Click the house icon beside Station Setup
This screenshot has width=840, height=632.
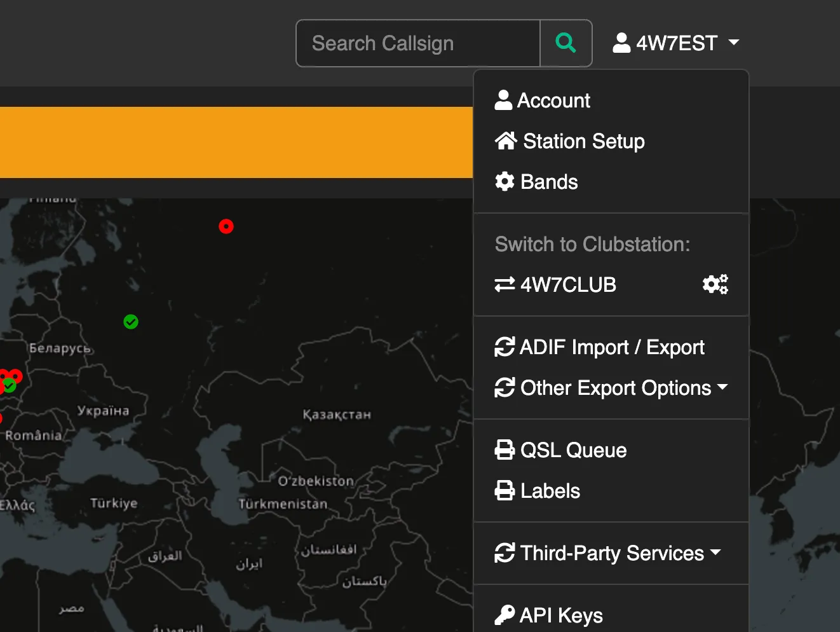[506, 141]
